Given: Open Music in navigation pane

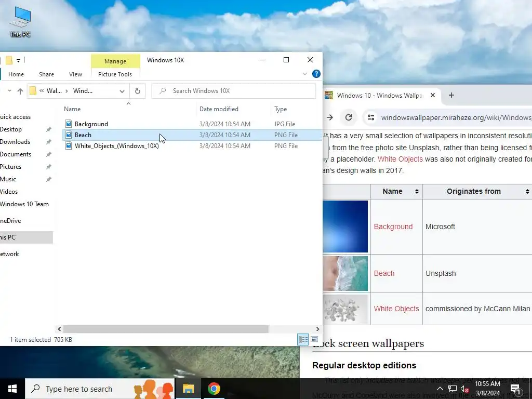Looking at the screenshot, I should pos(8,179).
